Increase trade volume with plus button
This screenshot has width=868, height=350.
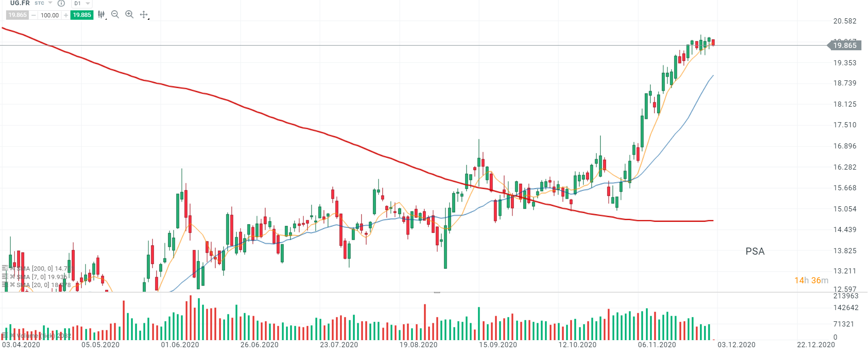pos(66,15)
